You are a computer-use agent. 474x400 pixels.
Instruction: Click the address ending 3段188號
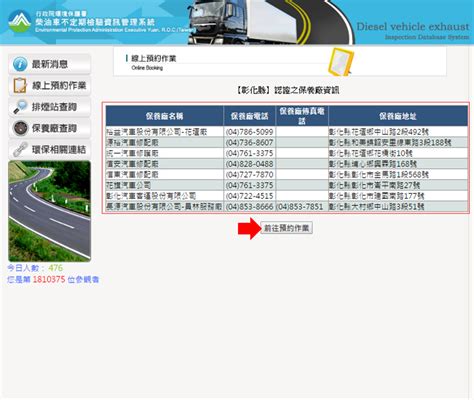click(390, 142)
